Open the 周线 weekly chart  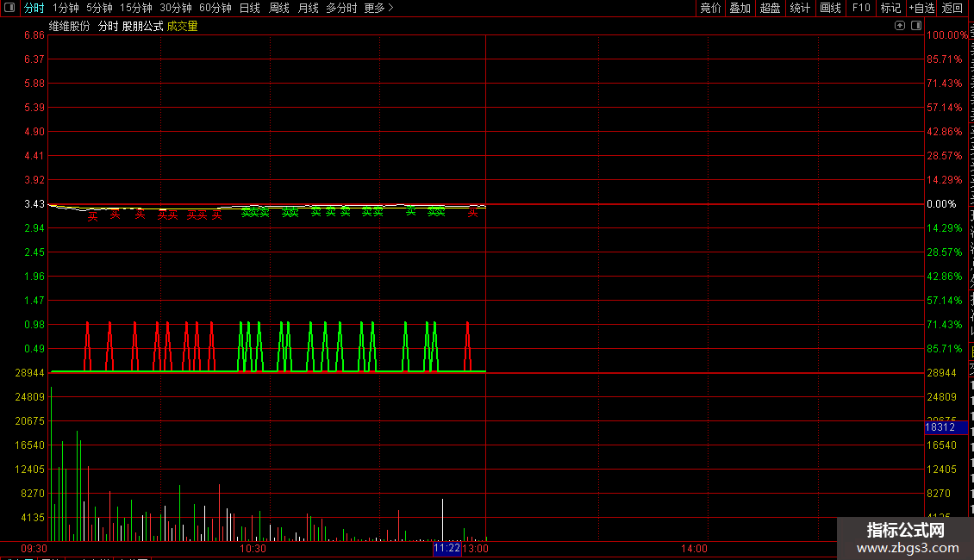click(279, 8)
